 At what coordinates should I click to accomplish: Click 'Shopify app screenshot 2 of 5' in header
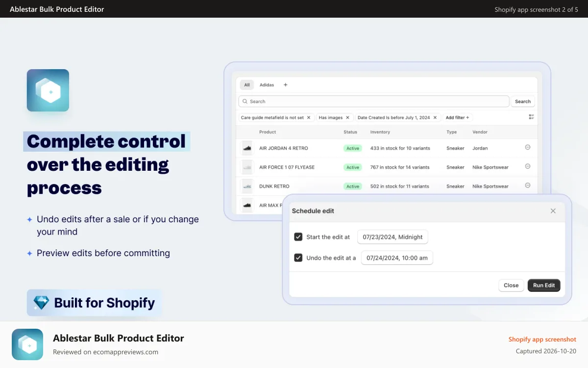coord(536,9)
